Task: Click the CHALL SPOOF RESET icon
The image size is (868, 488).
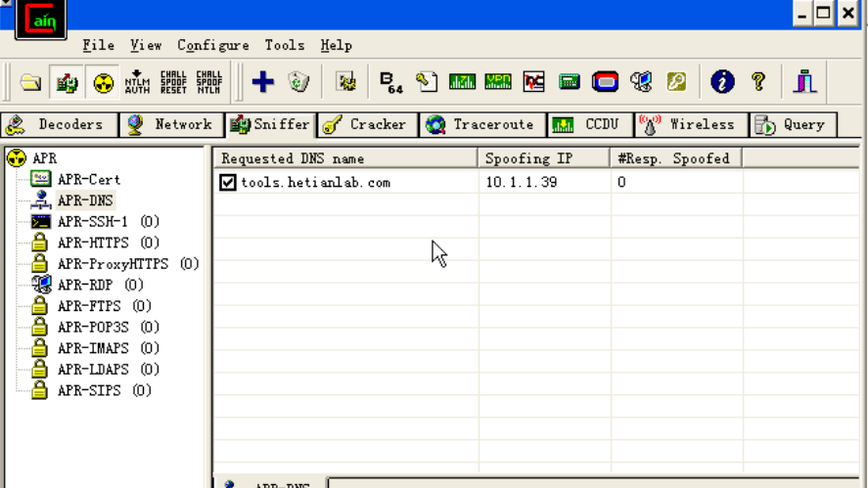Action: point(173,82)
